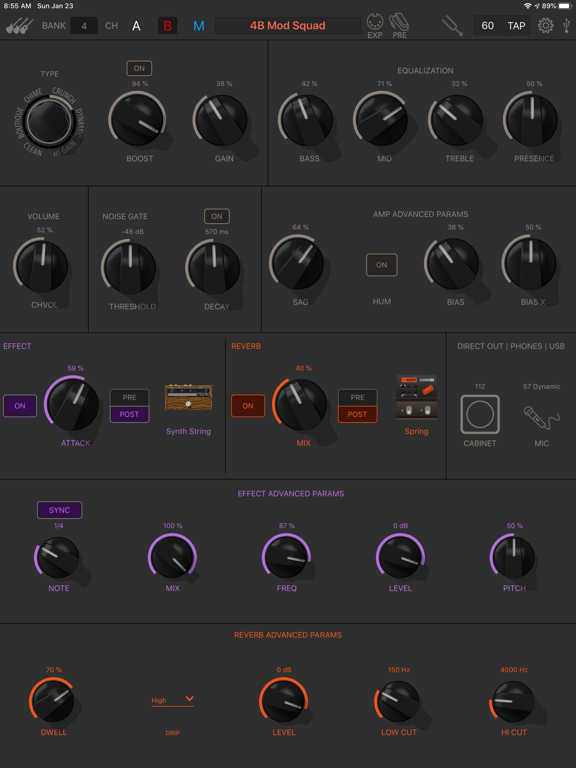Disable the Hum ON switch
Screen dimensions: 576x768
point(382,265)
